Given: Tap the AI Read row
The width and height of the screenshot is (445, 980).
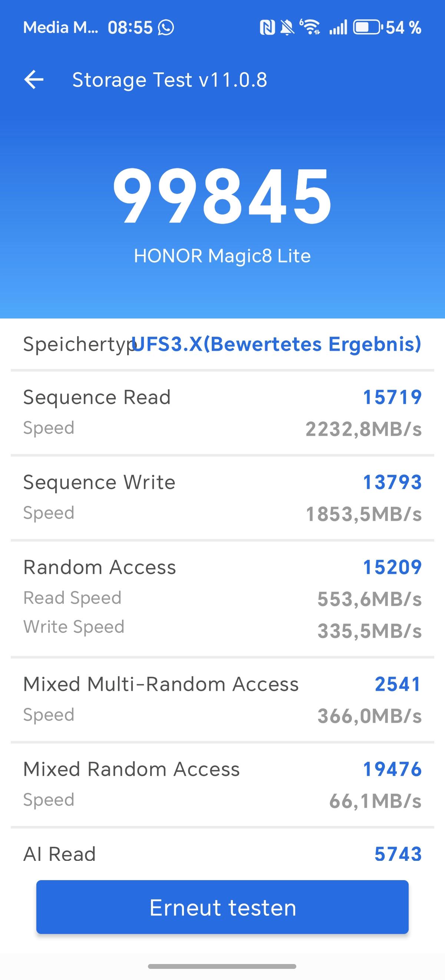Looking at the screenshot, I should [x=222, y=854].
